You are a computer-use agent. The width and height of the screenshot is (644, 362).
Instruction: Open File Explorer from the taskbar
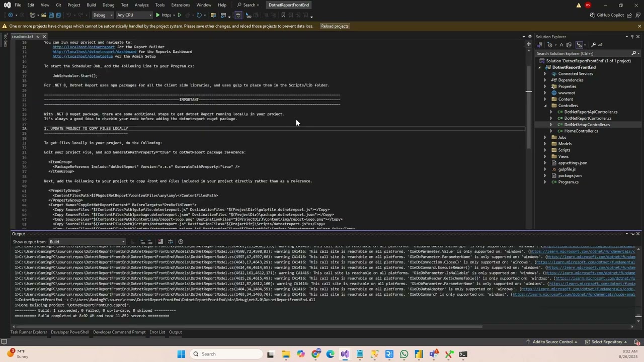(285, 354)
